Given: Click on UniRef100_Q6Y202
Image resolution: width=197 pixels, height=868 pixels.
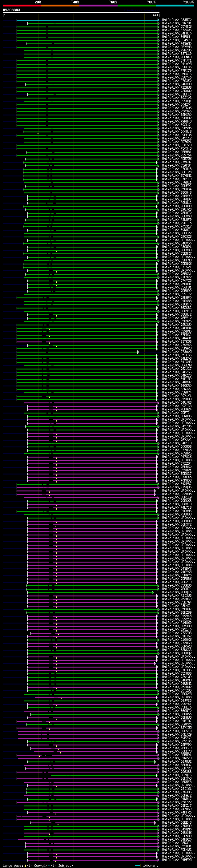Looking at the screenshot, I should pos(177,440).
